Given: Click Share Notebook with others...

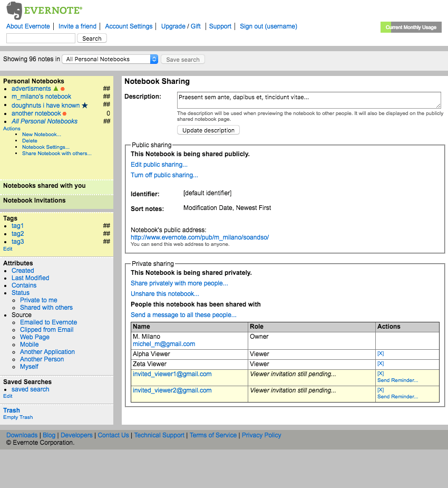Looking at the screenshot, I should (56, 154).
